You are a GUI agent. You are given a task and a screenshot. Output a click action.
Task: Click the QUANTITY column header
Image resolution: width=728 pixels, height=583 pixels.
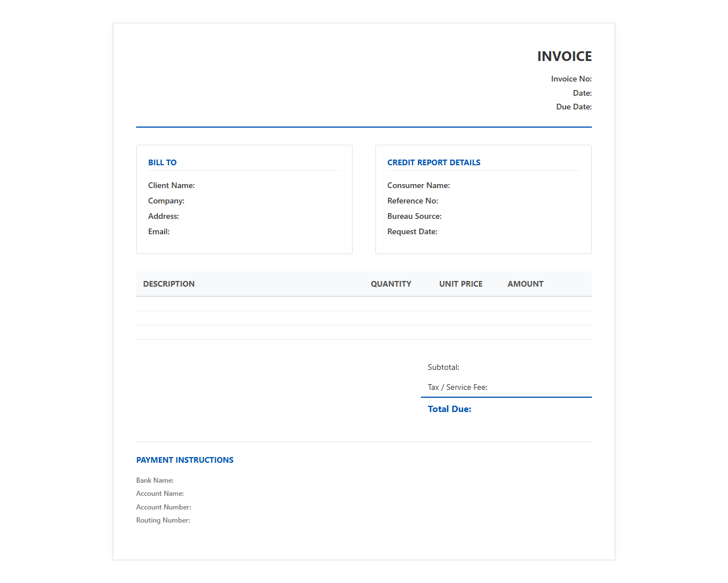pyautogui.click(x=391, y=284)
